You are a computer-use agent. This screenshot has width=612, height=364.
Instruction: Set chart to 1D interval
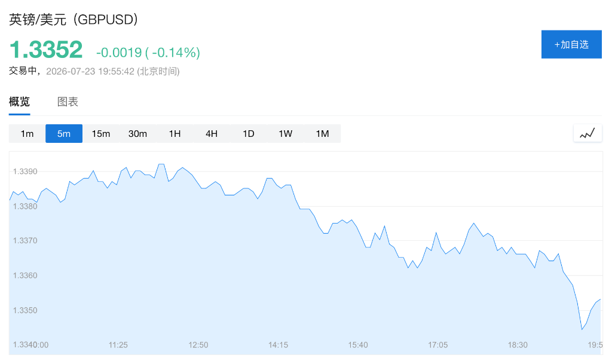[x=248, y=133]
